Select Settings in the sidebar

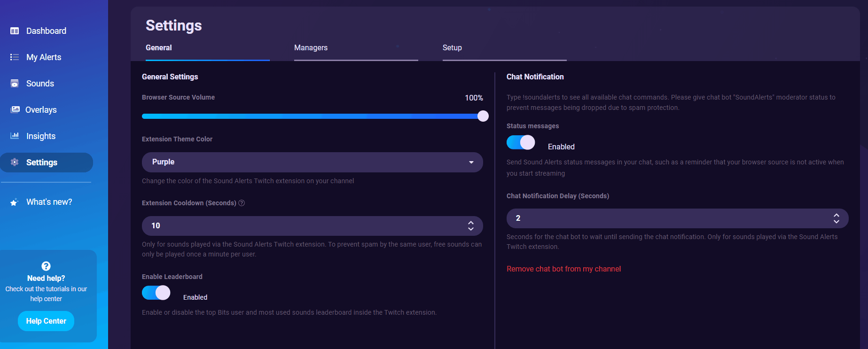point(47,163)
